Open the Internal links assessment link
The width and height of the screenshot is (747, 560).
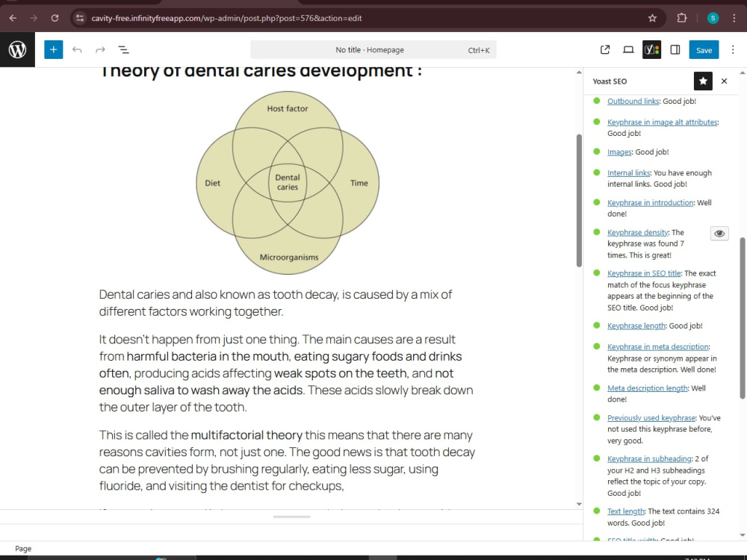click(x=628, y=173)
